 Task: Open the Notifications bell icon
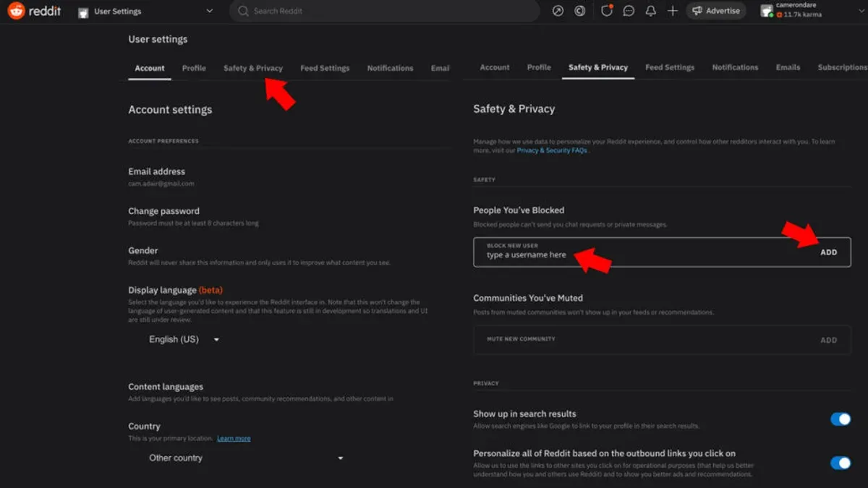point(650,11)
